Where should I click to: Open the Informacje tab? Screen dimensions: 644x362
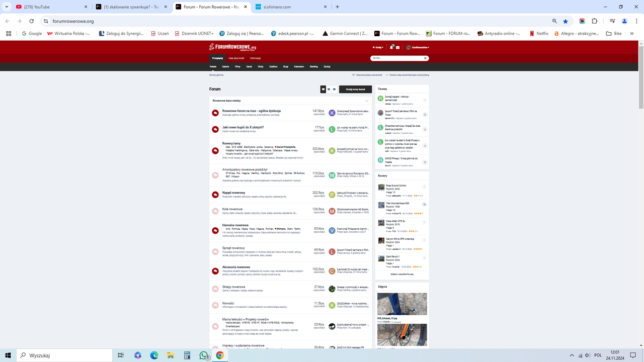pyautogui.click(x=255, y=58)
